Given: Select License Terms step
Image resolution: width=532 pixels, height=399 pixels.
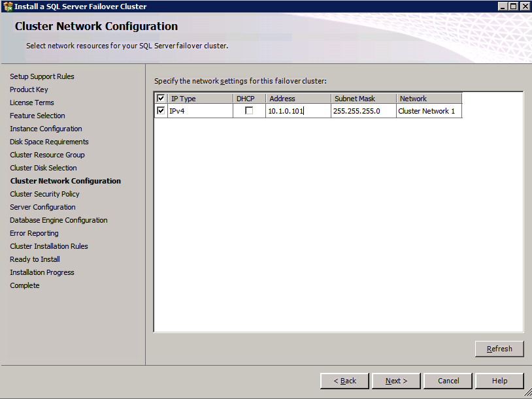Looking at the screenshot, I should pos(32,103).
